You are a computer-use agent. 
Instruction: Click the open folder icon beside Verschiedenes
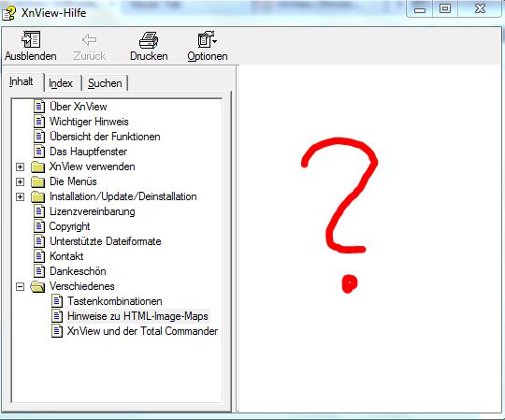click(x=37, y=286)
